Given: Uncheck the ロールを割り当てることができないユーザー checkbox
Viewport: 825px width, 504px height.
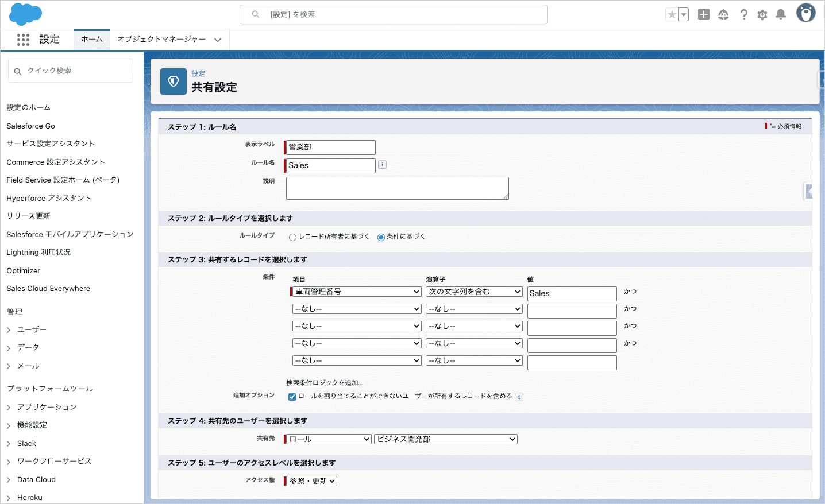Looking at the screenshot, I should coord(292,396).
